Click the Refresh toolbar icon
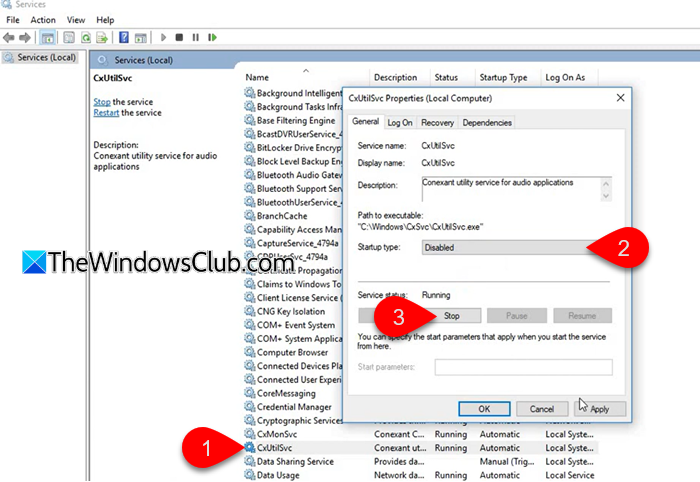Image resolution: width=700 pixels, height=482 pixels. tap(86, 37)
